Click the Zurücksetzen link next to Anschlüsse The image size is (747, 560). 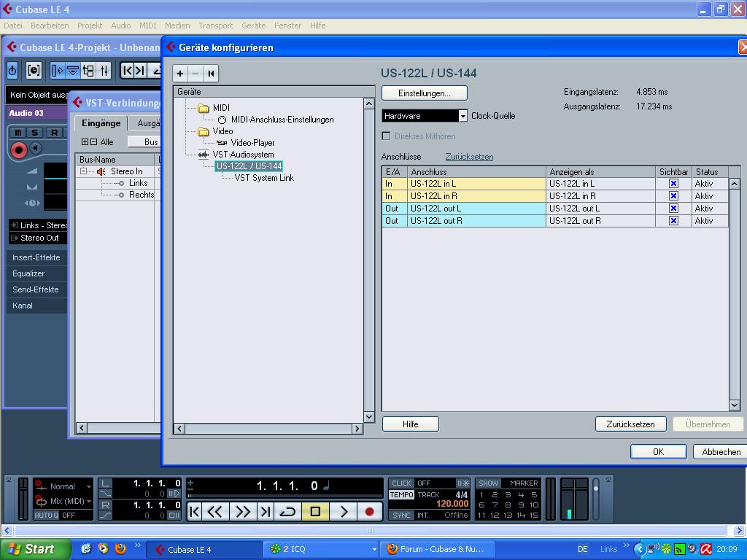pos(469,157)
